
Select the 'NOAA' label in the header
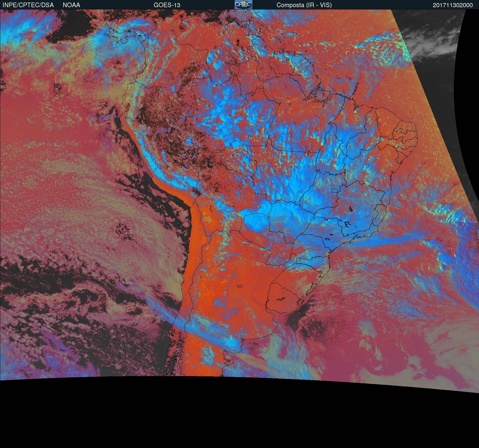[x=71, y=5]
